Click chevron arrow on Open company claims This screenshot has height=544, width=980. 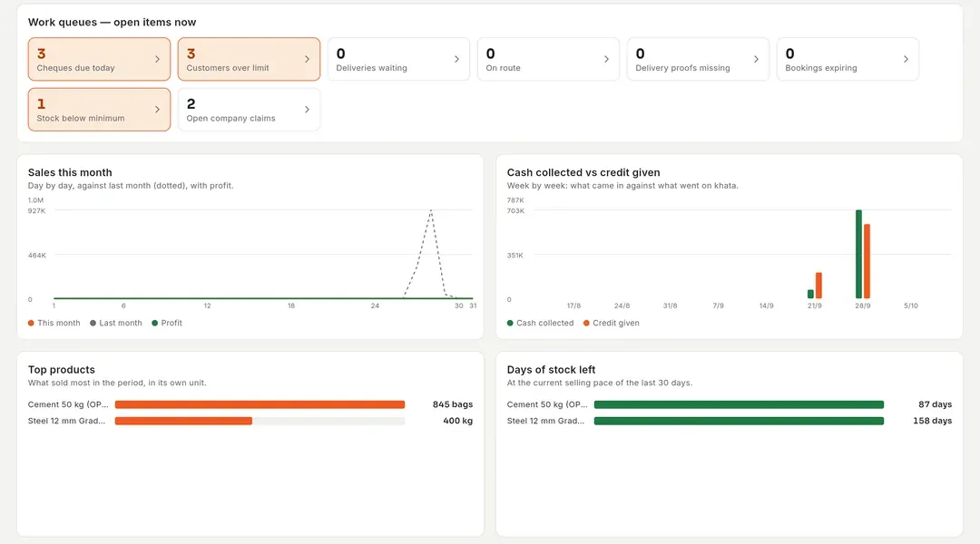[307, 110]
